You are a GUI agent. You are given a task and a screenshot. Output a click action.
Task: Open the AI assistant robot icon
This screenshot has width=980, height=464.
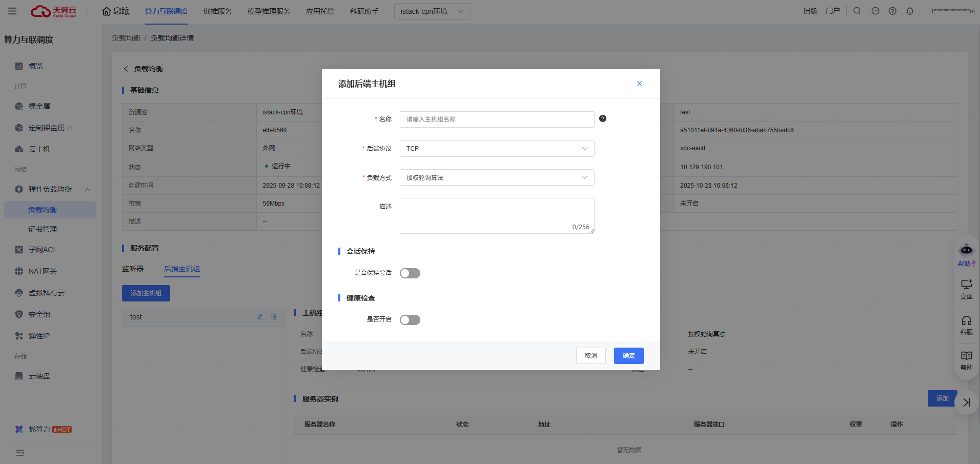point(966,251)
